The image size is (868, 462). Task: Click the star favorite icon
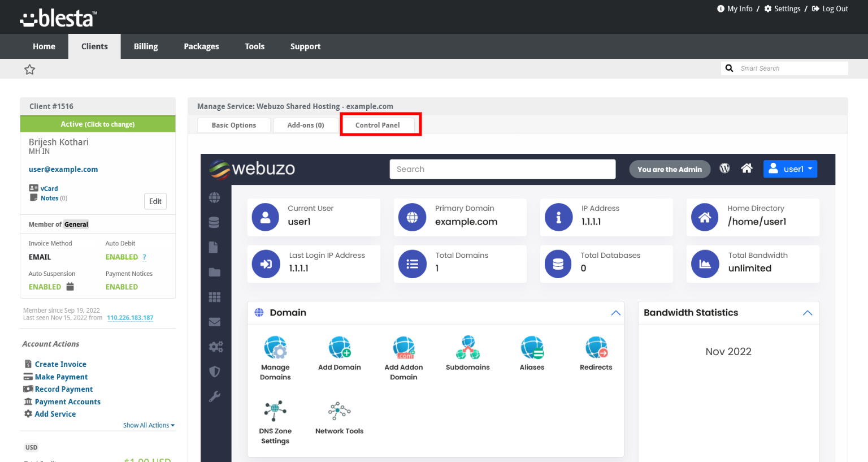tap(30, 70)
